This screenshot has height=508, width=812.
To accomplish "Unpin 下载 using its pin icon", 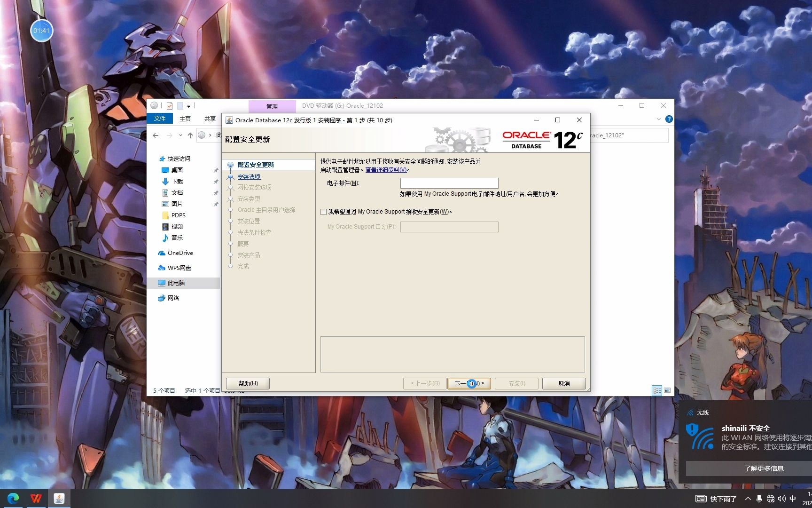I will tap(216, 182).
